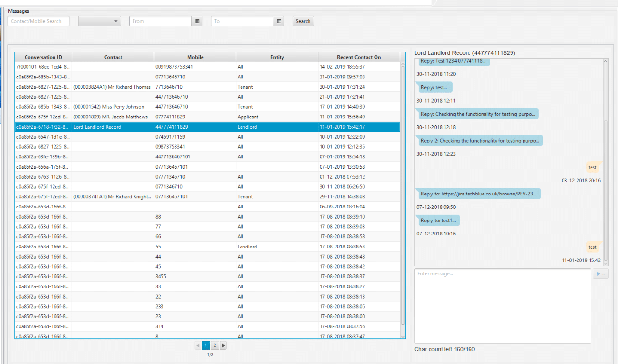618x364 pixels.
Task: Click the conversation list vertical scrollbar
Action: tap(403, 195)
